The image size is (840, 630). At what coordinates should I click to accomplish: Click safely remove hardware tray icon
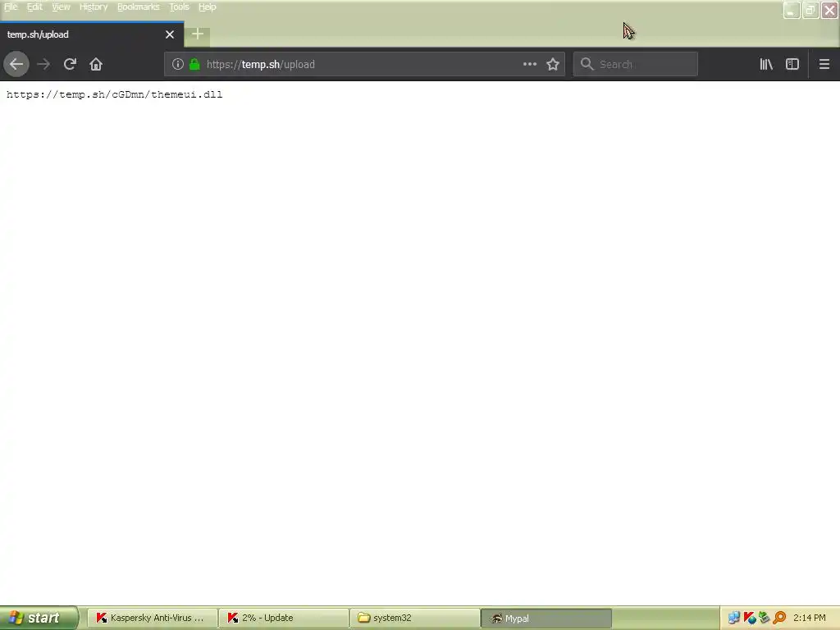tap(765, 619)
